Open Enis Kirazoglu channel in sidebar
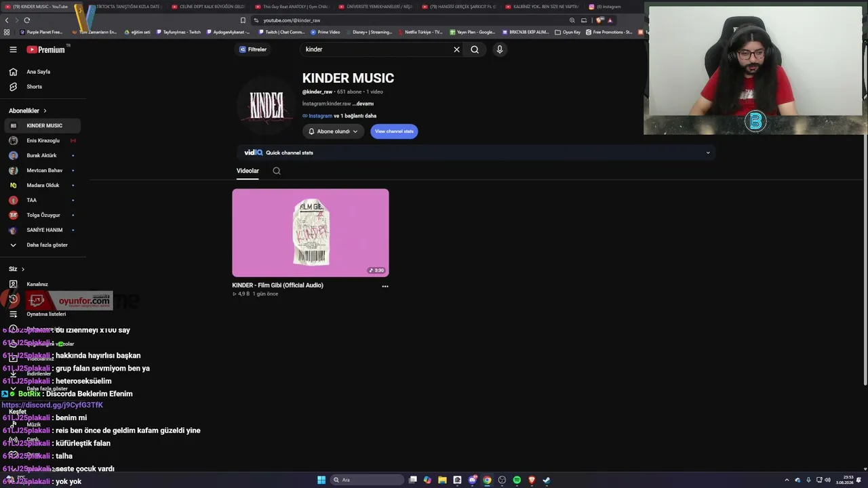 42,140
